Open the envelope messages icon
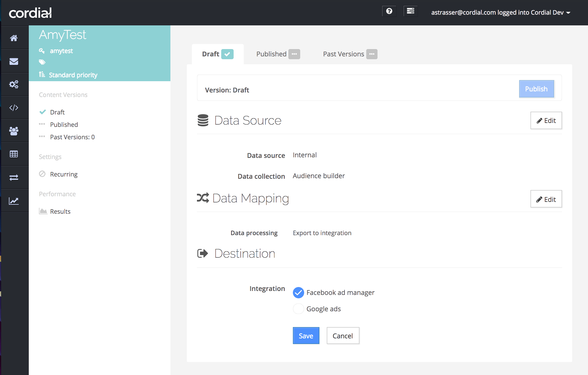588x375 pixels. 14,61
